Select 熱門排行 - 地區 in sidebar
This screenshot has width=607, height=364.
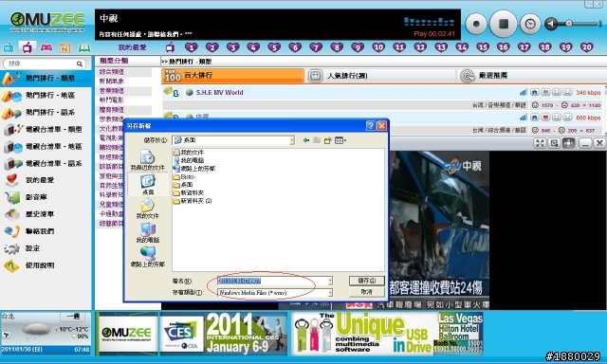point(46,95)
